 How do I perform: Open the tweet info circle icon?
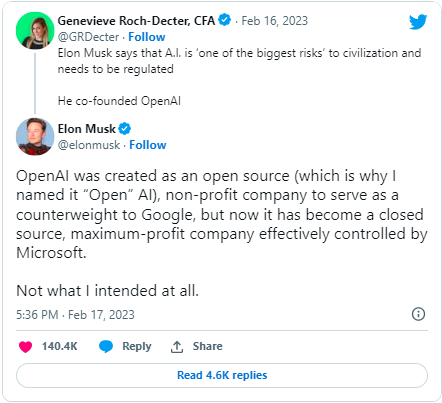(418, 314)
